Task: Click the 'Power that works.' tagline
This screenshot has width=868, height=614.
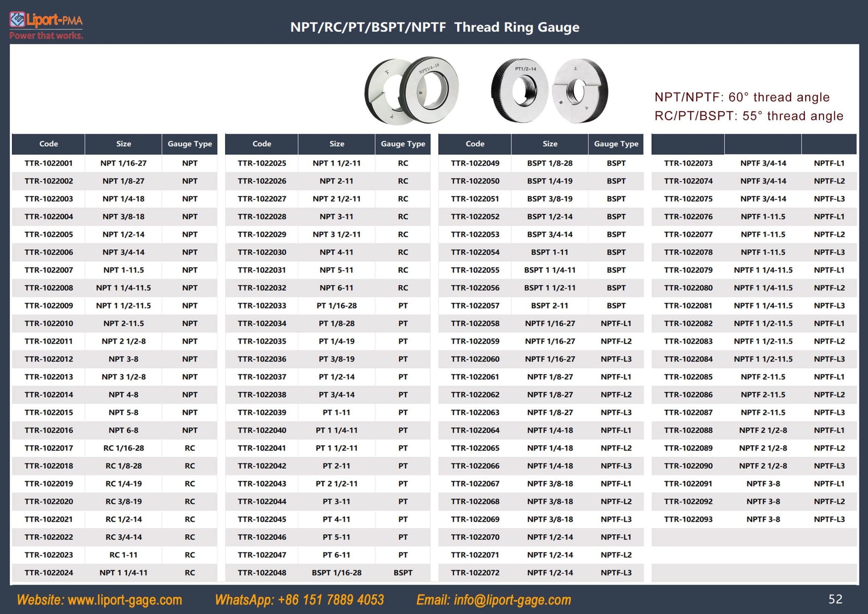Action: (46, 36)
